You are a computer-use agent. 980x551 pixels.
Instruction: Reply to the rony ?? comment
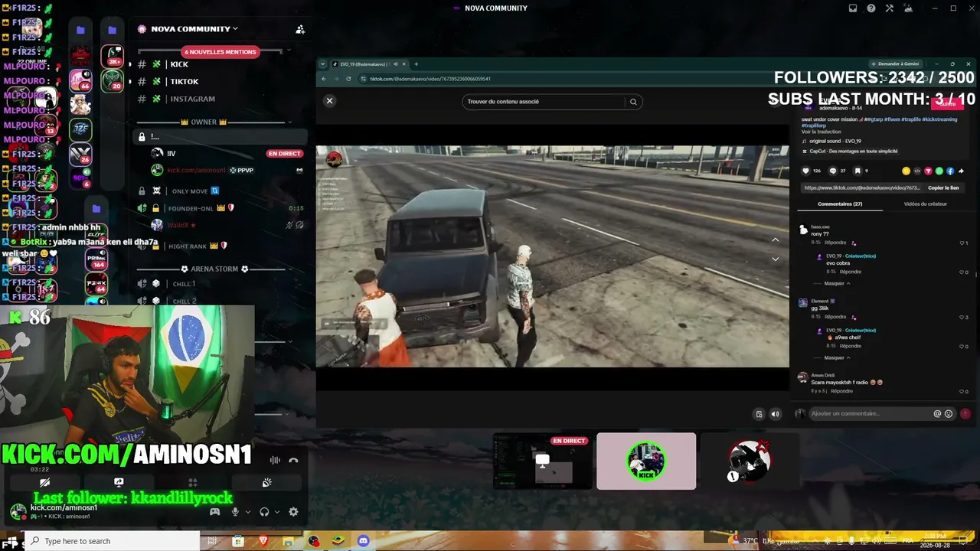[x=836, y=243]
